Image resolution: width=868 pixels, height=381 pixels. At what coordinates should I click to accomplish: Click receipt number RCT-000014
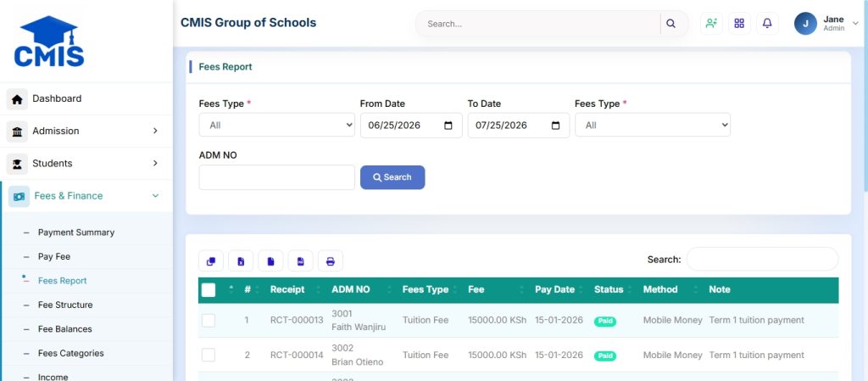pyautogui.click(x=297, y=355)
